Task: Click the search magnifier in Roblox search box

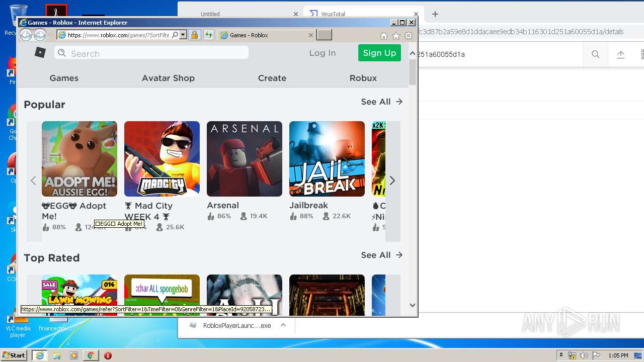Action: [x=62, y=53]
